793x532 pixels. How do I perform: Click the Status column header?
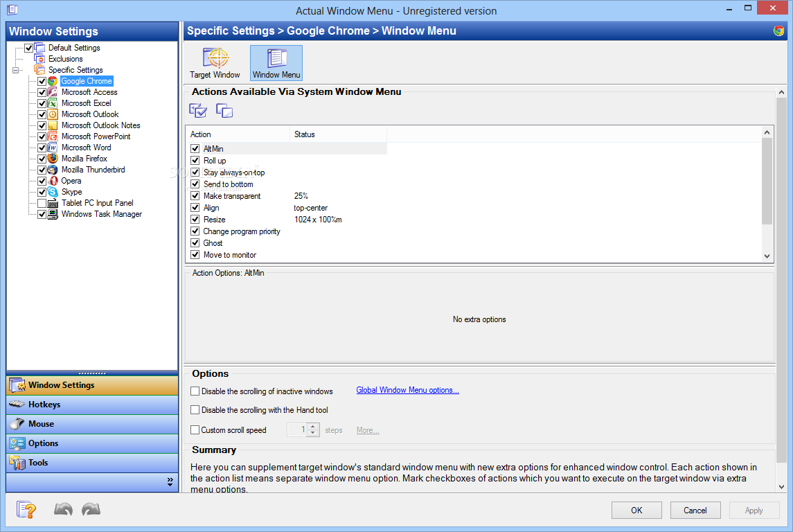pyautogui.click(x=339, y=134)
